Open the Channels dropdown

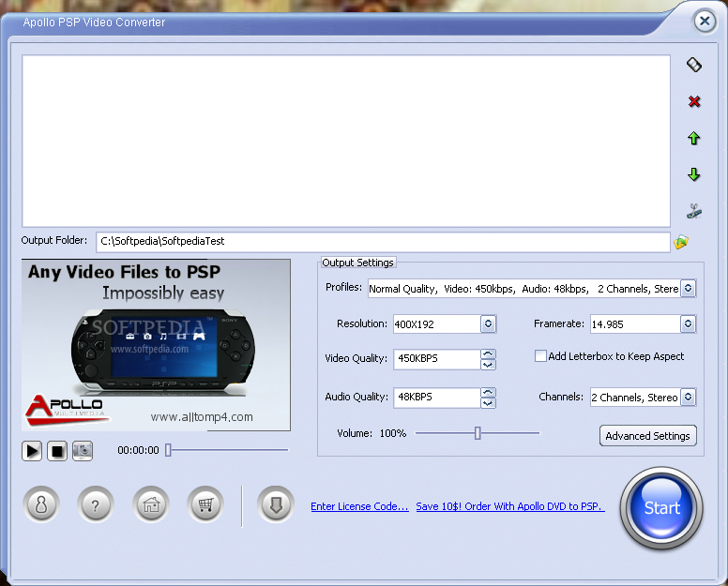pyautogui.click(x=688, y=398)
